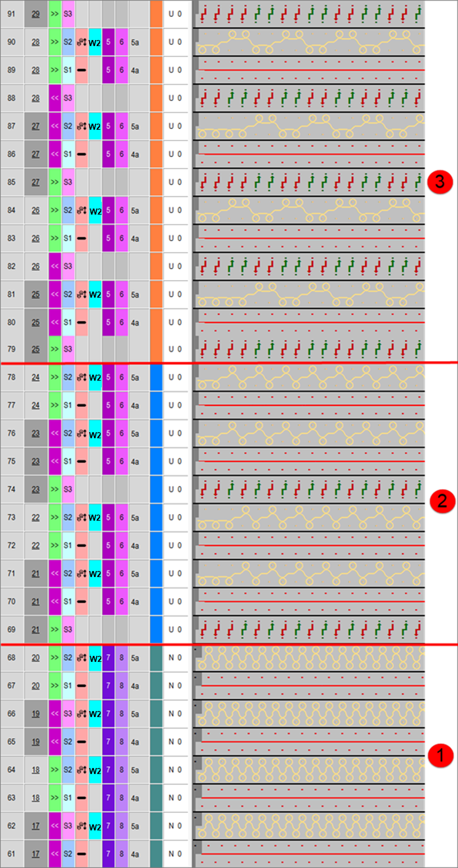Select the right carriage direction arrow in row 91
The height and width of the screenshot is (868, 458).
(x=55, y=13)
